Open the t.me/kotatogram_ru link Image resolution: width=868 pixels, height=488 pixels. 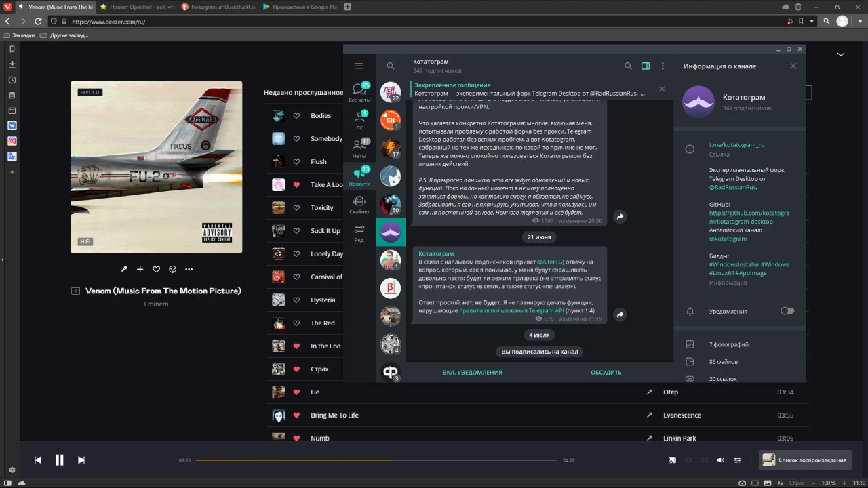pos(737,144)
